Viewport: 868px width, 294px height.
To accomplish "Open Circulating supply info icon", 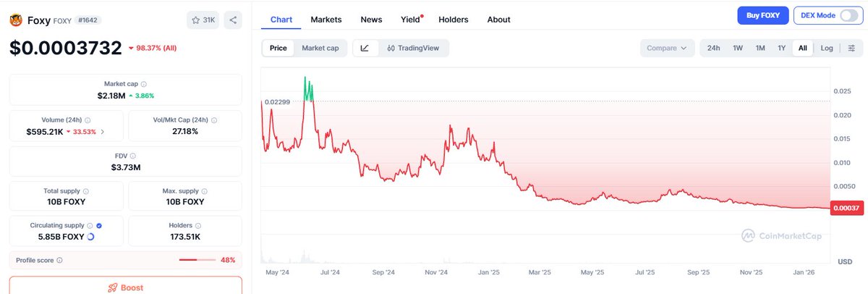I will click(90, 225).
